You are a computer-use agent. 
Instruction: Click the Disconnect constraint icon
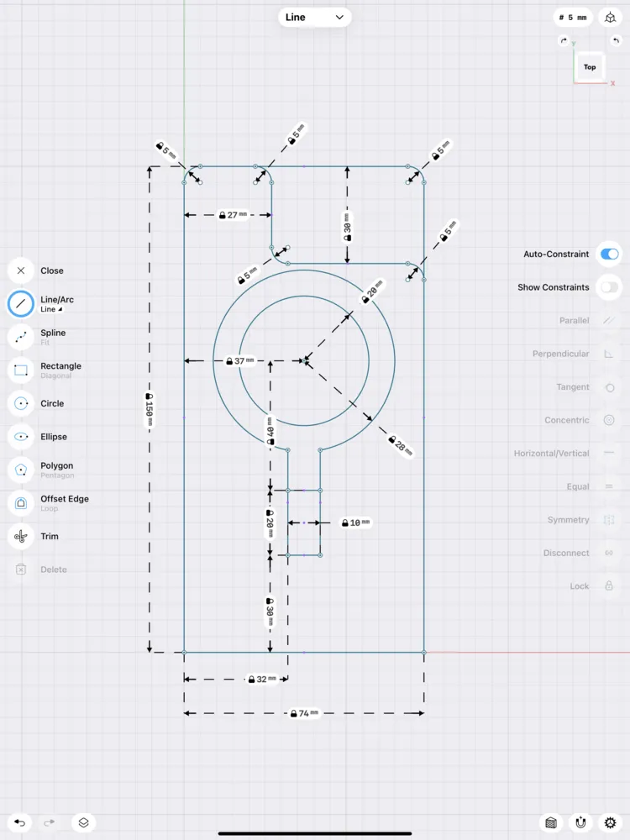[x=609, y=553]
